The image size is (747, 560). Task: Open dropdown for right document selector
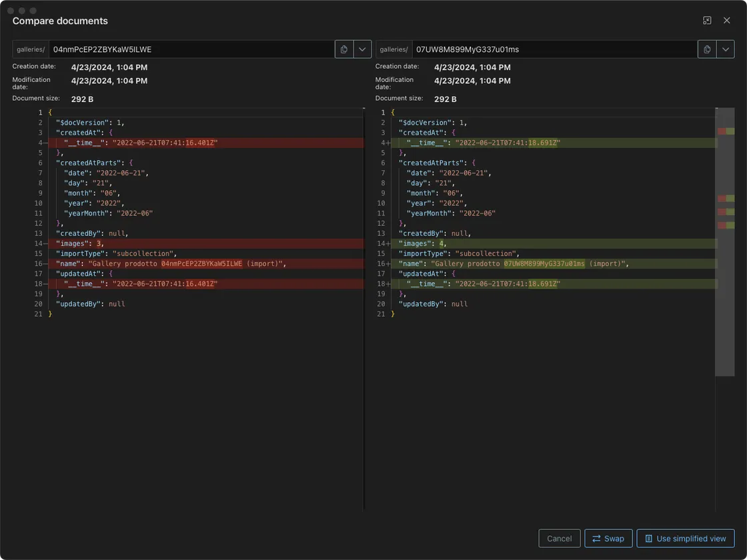click(x=726, y=49)
